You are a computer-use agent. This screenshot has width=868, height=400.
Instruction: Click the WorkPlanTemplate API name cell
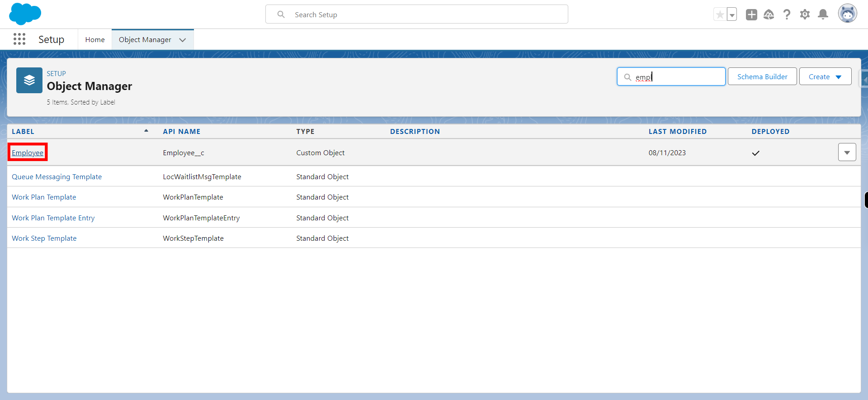pos(193,197)
